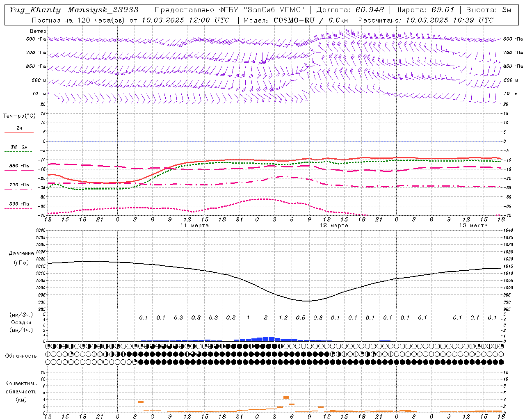Click the (мм/1ч.) precipitation unit label
This screenshot has width=525, height=420.
pos(21,330)
